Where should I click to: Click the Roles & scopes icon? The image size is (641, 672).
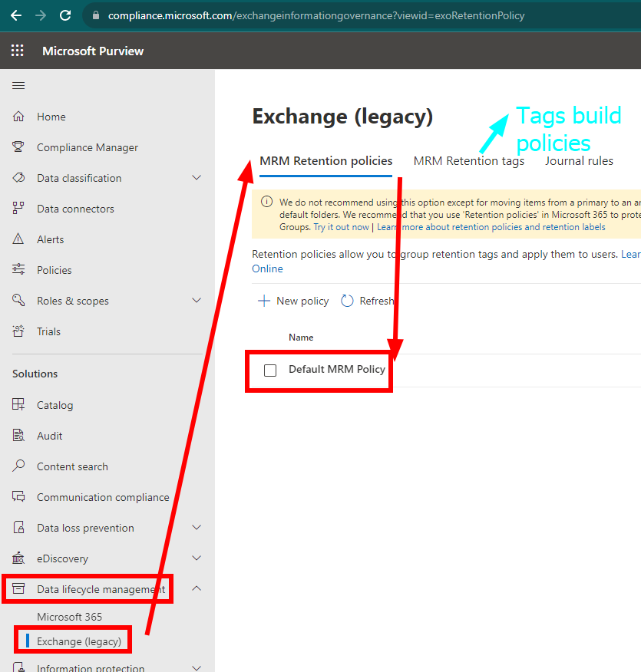pos(18,300)
